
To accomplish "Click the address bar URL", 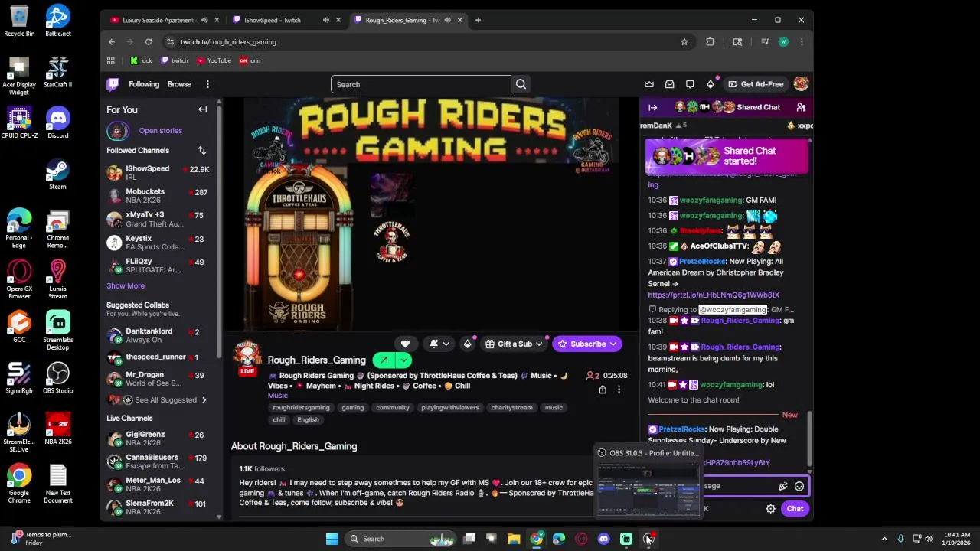I will (x=228, y=42).
